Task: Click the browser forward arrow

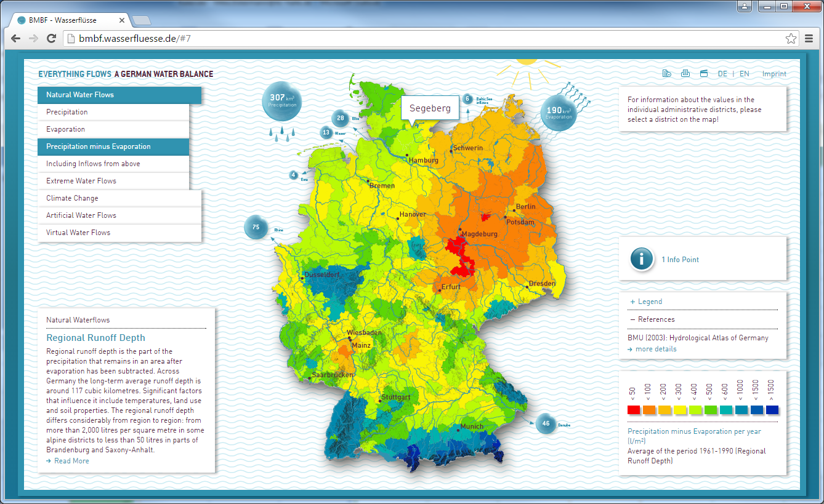Action: click(x=34, y=38)
